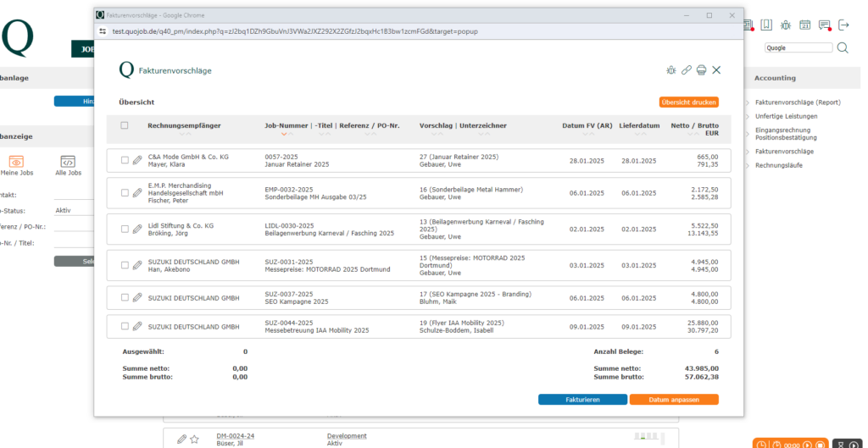Click net amount 43.985,00 in Summe netto
868x448 pixels.
pyautogui.click(x=701, y=368)
